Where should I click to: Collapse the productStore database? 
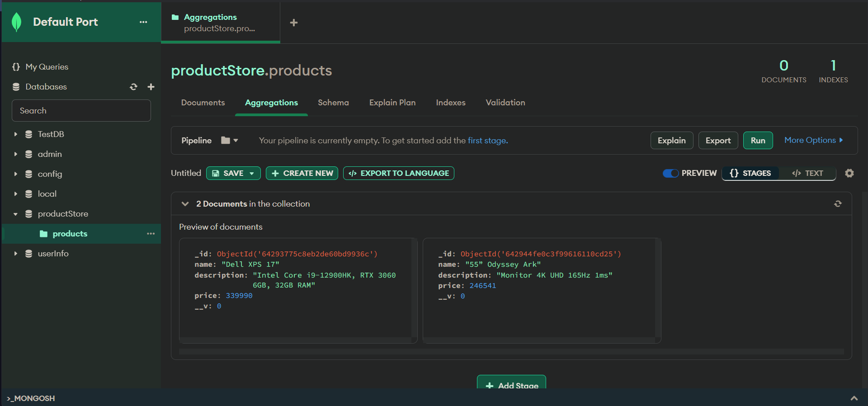pos(15,214)
